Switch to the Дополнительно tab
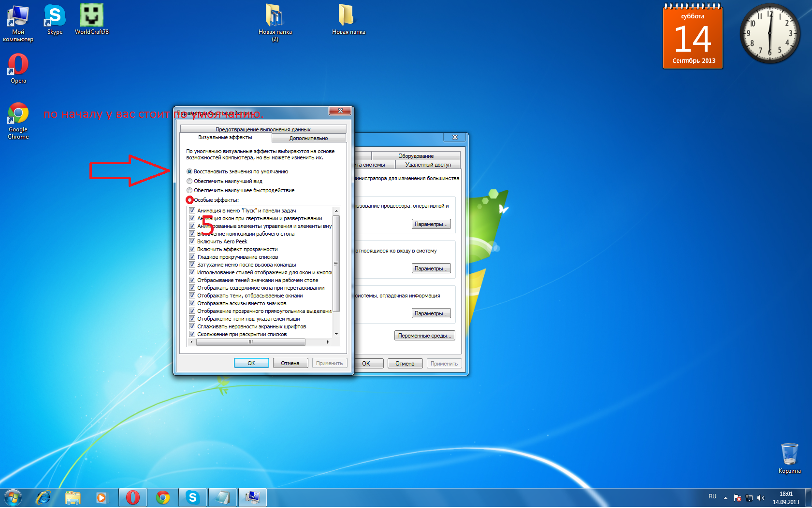812x508 pixels. [x=308, y=138]
